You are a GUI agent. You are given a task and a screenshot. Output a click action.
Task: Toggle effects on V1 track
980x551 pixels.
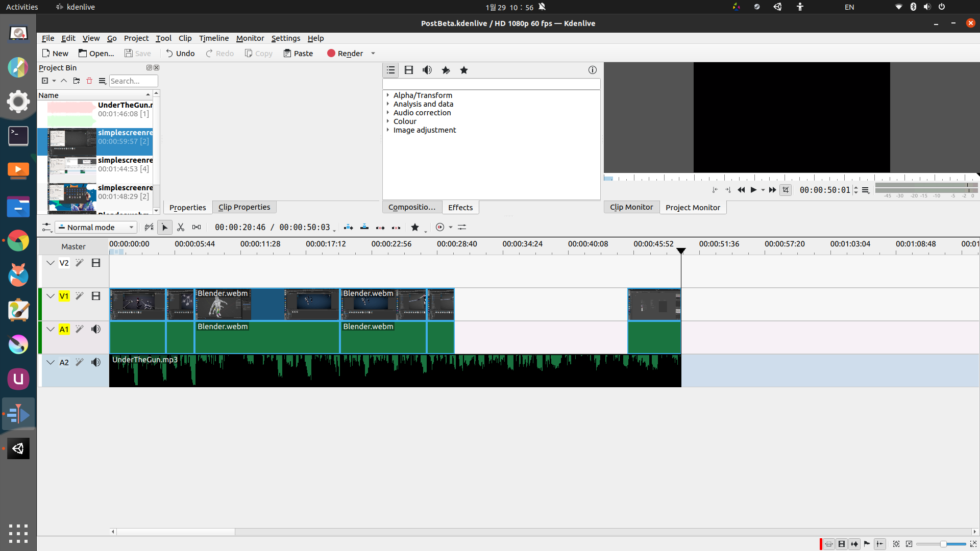click(80, 296)
